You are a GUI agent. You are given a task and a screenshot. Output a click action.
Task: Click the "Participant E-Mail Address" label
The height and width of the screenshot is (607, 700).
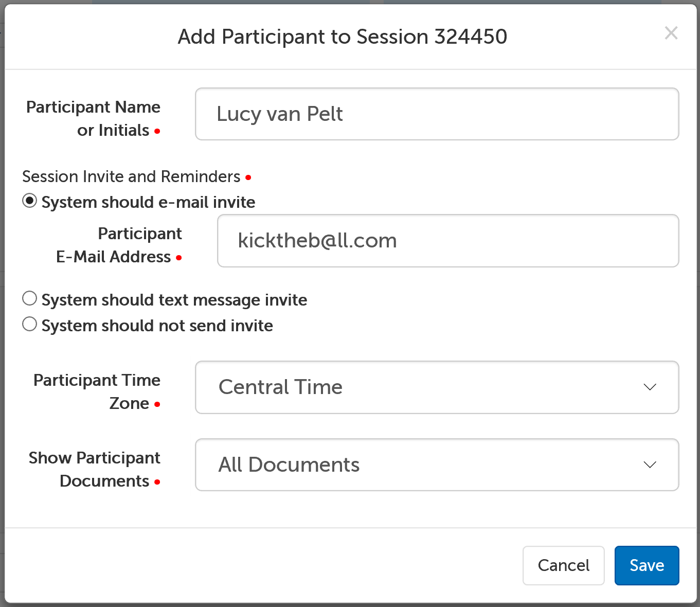point(119,245)
